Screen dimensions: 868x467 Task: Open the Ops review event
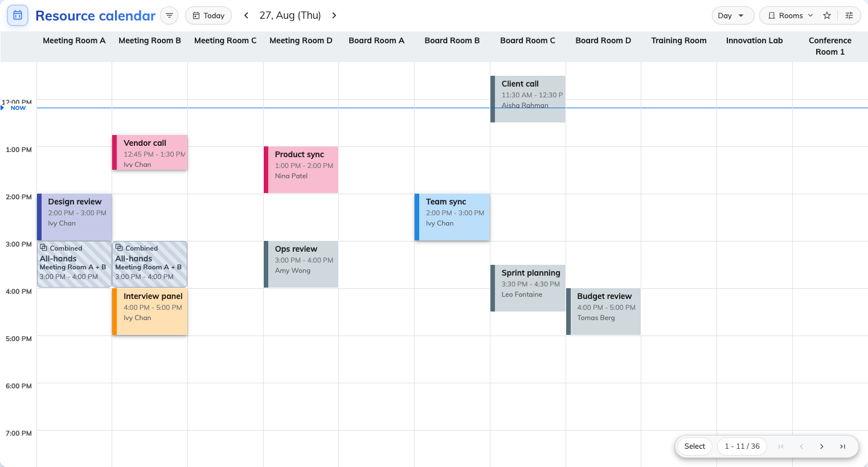(x=301, y=264)
